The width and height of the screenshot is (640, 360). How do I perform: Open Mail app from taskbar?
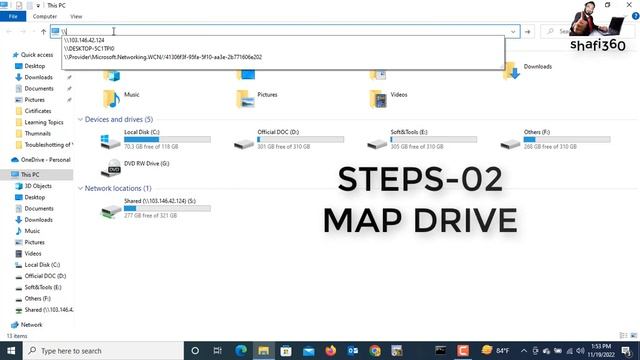309,351
